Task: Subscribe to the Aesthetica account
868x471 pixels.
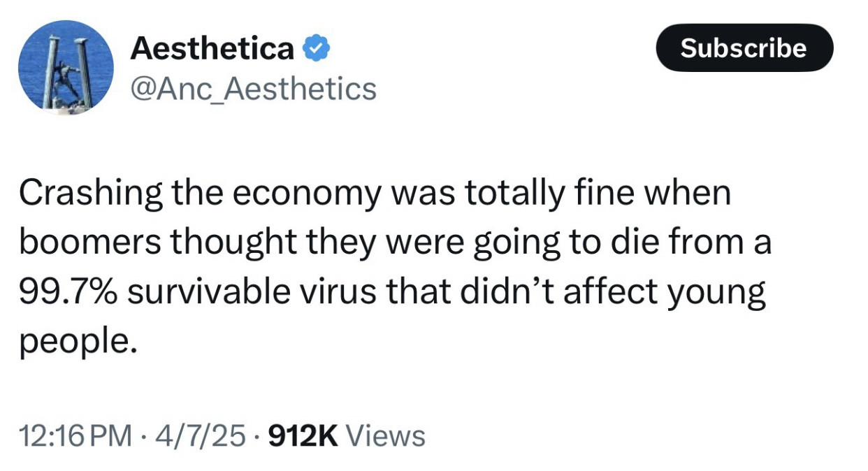Action: coord(744,48)
